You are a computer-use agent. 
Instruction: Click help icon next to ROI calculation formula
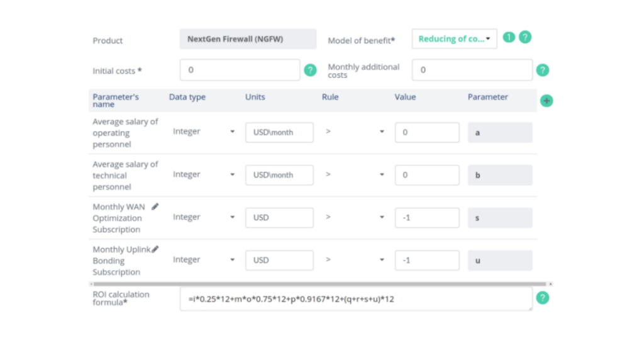[x=543, y=298]
